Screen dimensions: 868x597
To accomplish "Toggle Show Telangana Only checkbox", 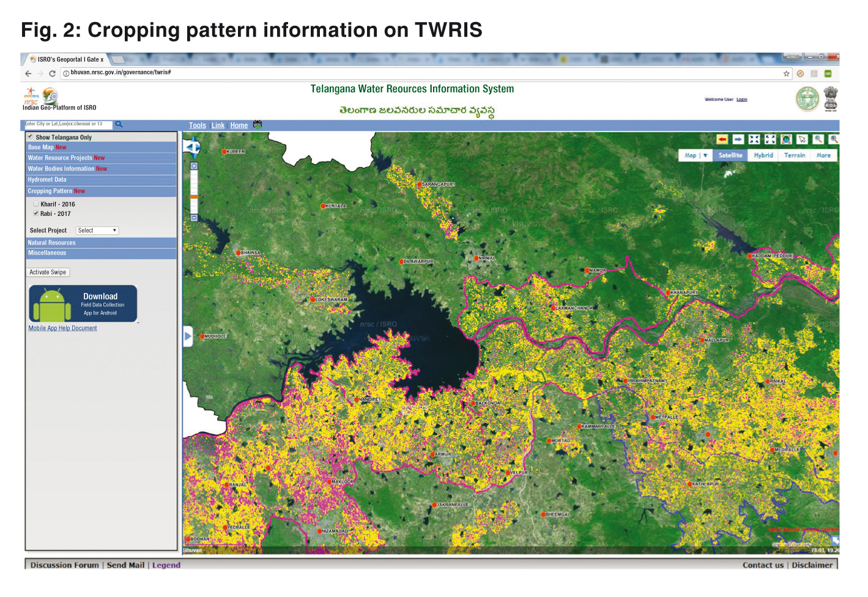I will [31, 137].
